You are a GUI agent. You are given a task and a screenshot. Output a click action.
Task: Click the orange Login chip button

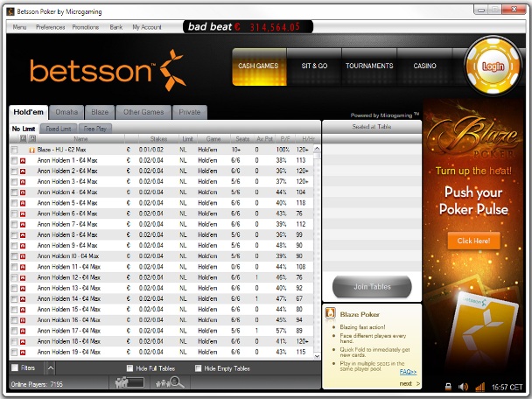coord(493,66)
